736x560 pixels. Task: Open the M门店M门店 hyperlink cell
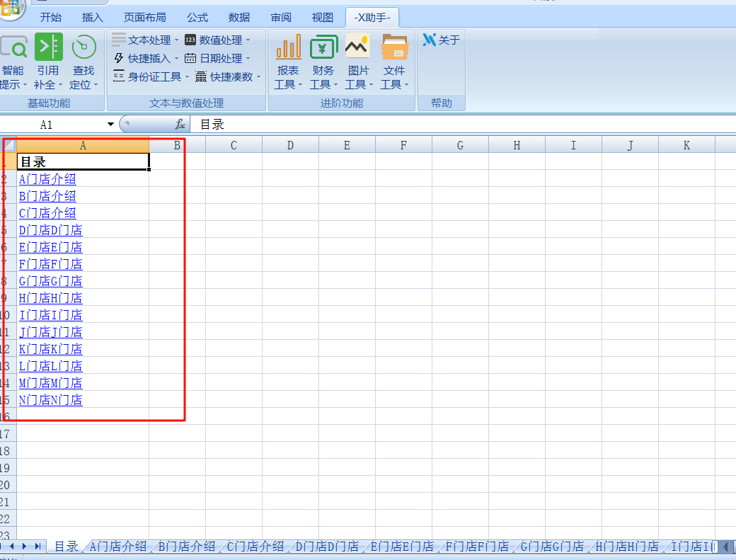[x=51, y=383]
